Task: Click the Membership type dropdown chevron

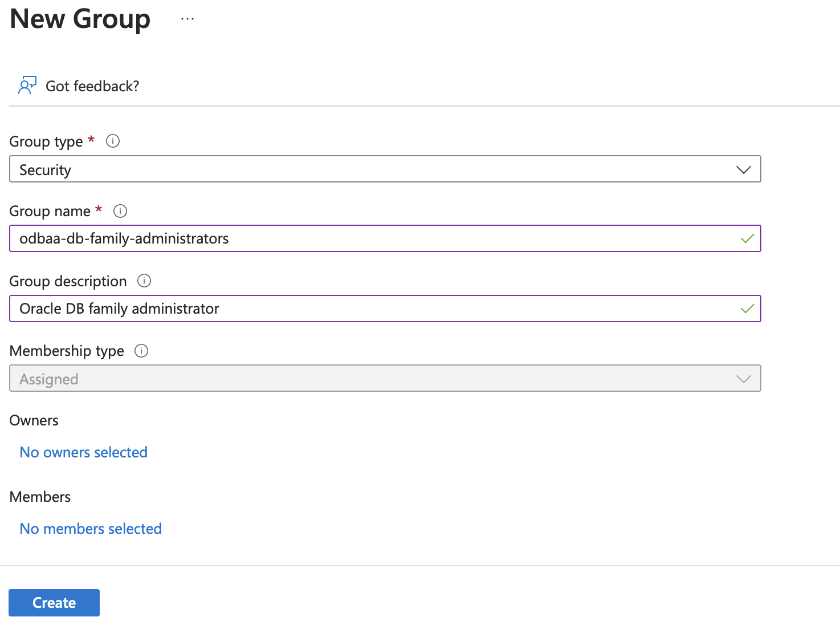Action: 743,378
